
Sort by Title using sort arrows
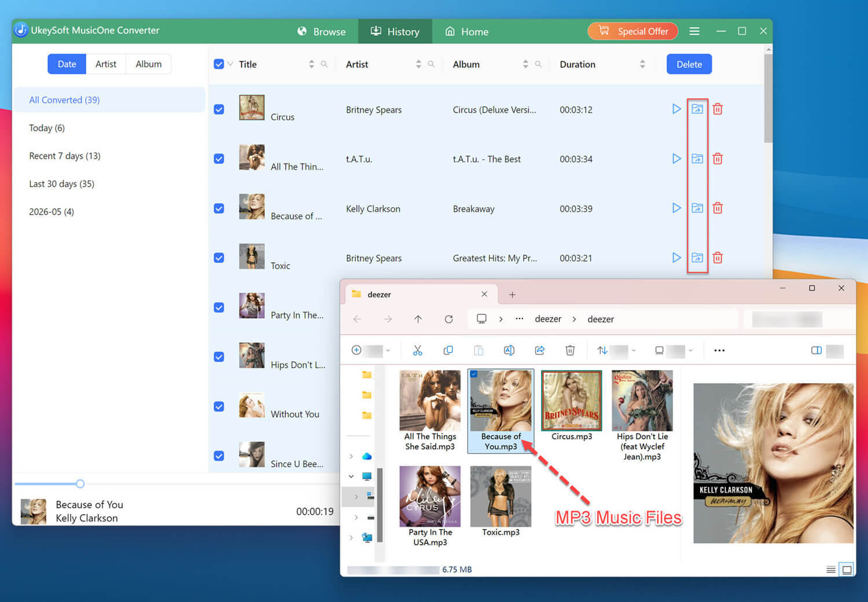pos(311,64)
